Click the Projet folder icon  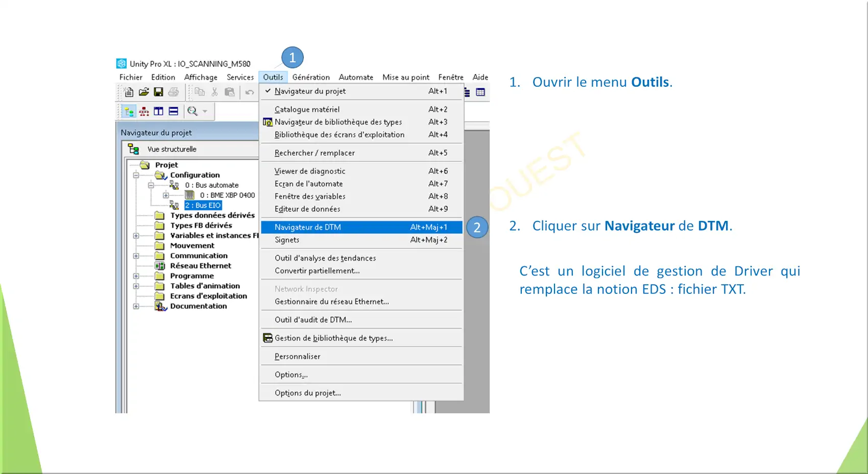pos(145,165)
